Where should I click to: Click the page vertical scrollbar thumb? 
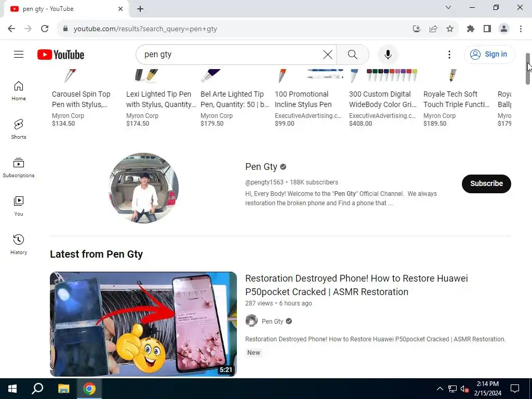pyautogui.click(x=528, y=69)
